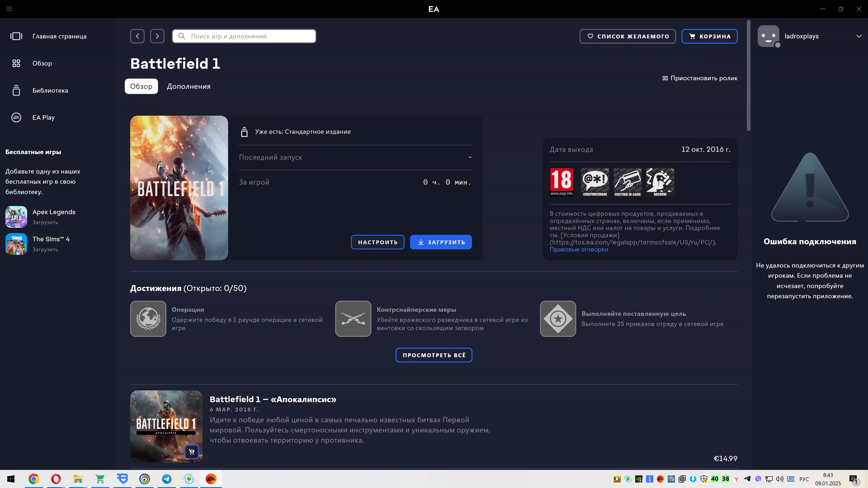
Task: Click the €14.99 price
Action: [725, 458]
